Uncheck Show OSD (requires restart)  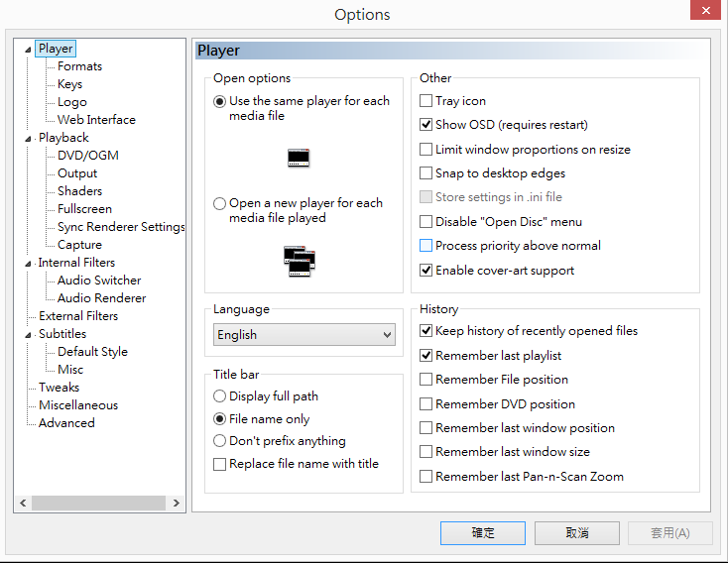click(426, 125)
